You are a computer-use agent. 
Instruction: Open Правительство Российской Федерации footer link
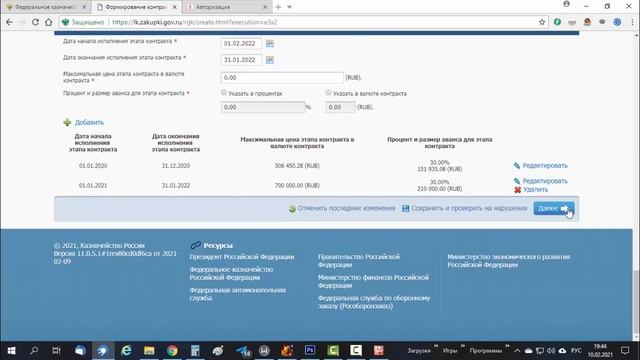359,260
